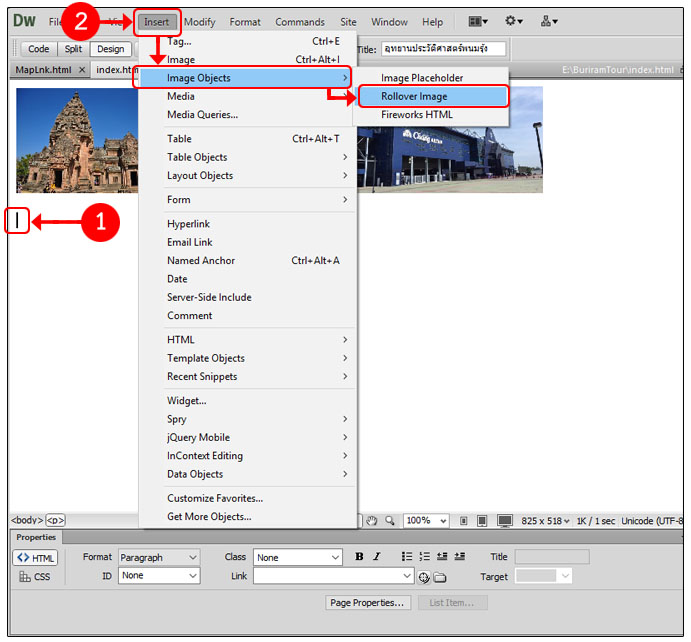
Task: Open the Class dropdown in Properties
Action: [x=297, y=557]
